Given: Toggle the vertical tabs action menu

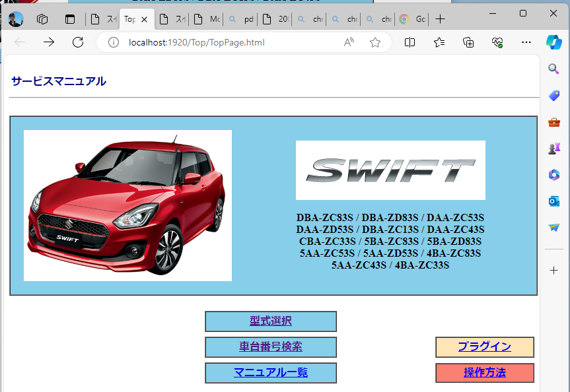Looking at the screenshot, I should coord(70,19).
